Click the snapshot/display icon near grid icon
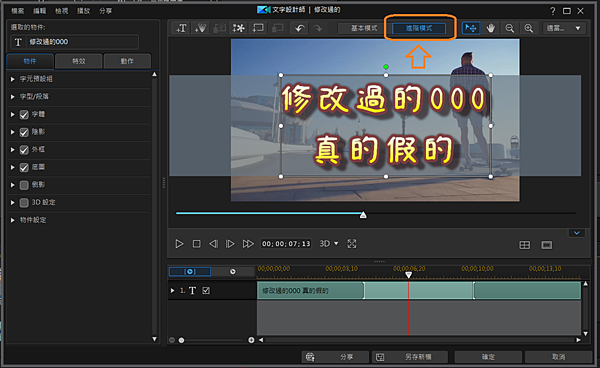 click(546, 245)
